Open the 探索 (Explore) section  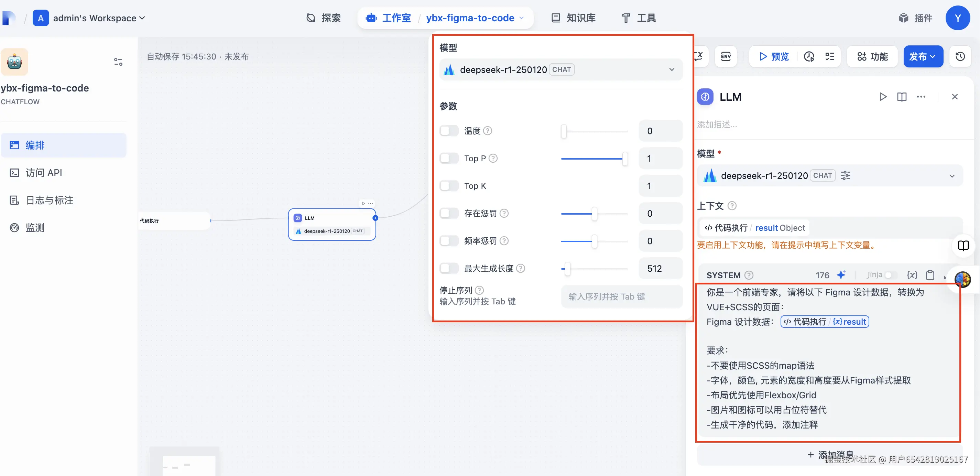coord(324,18)
